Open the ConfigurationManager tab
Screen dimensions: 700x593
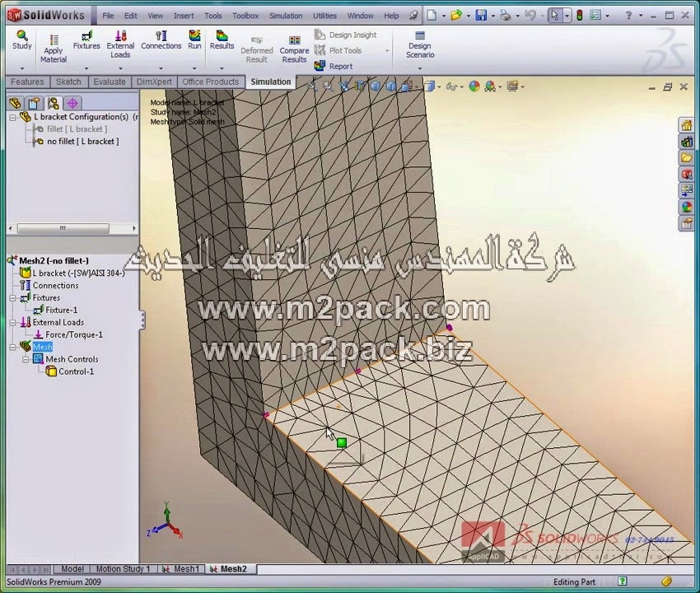coord(54,103)
